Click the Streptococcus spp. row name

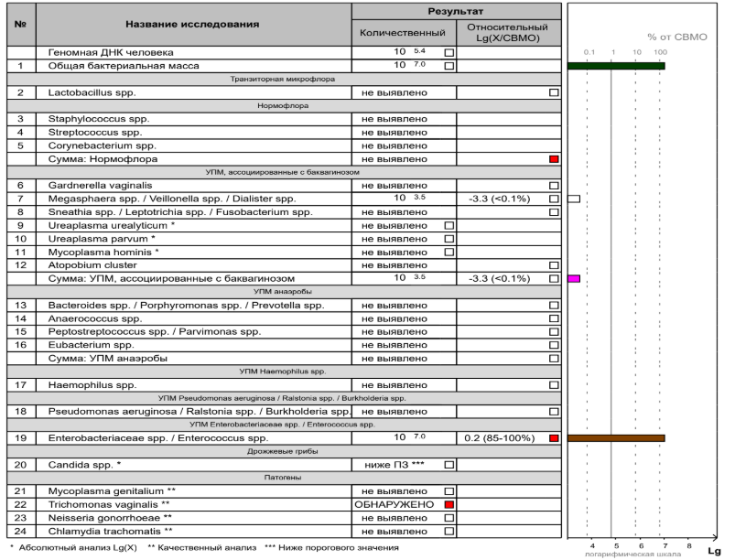[95, 133]
